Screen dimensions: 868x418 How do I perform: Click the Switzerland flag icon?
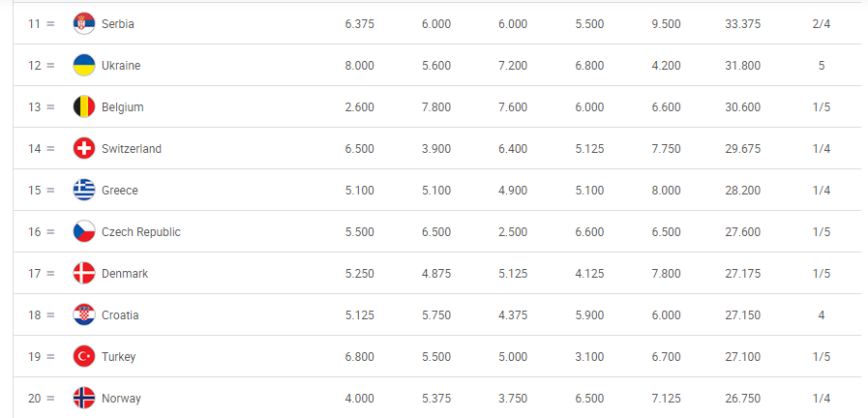[84, 148]
